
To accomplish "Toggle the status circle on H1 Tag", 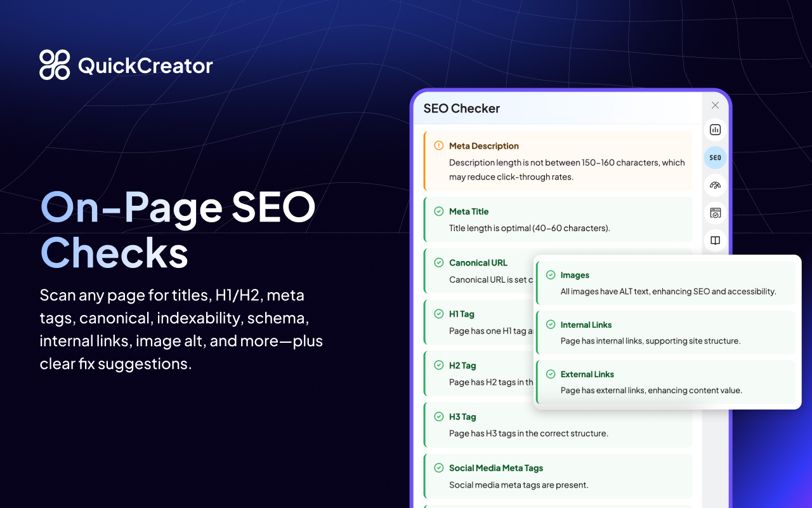I will click(438, 313).
